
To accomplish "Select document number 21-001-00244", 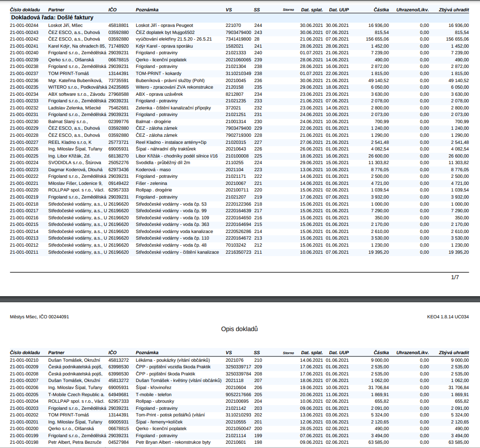I will pyautogui.click(x=24, y=25).
